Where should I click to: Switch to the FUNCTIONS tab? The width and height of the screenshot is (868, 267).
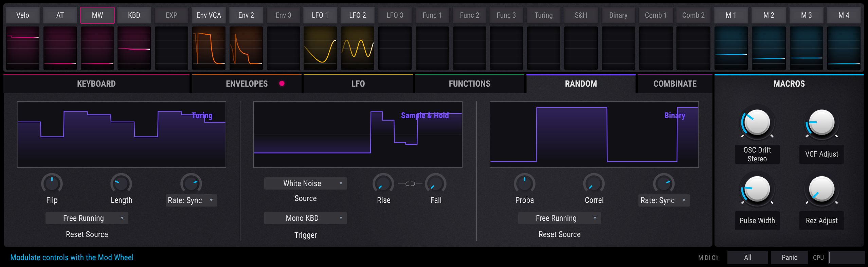(470, 84)
